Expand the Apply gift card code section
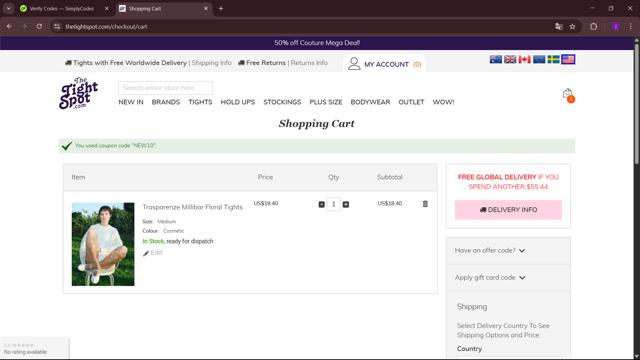This screenshot has width=640, height=360. (x=490, y=278)
